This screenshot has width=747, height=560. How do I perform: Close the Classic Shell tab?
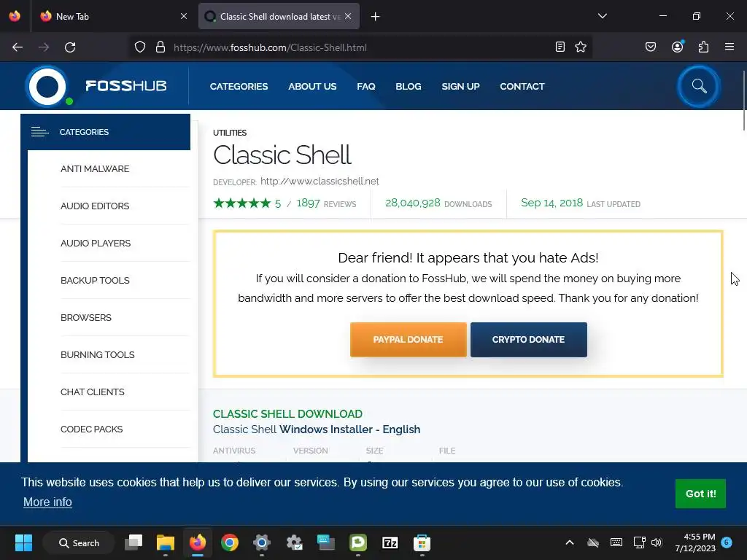pyautogui.click(x=348, y=16)
